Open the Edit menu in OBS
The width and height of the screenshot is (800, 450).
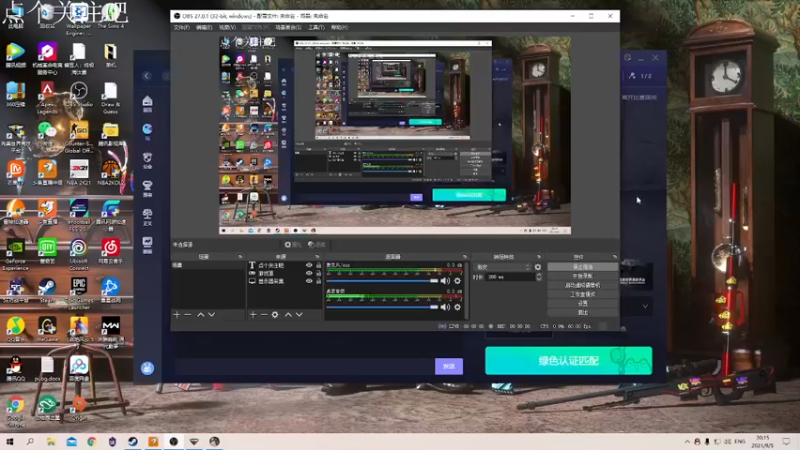[204, 28]
